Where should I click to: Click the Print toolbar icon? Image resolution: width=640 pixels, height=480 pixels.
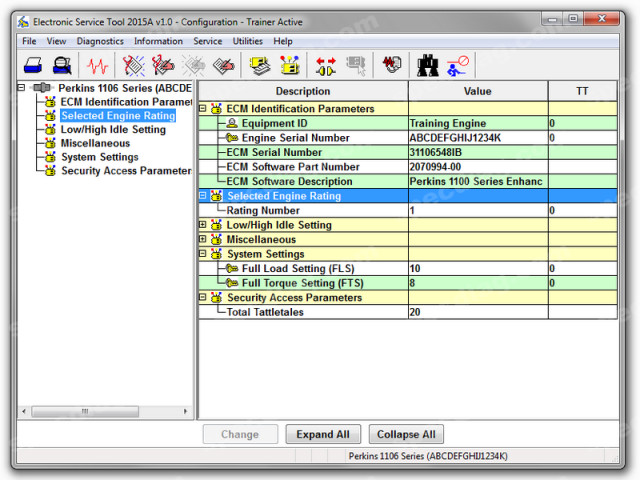33,65
